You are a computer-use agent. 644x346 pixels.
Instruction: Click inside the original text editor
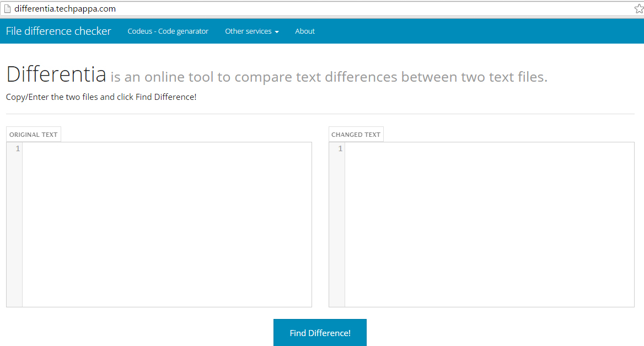[x=165, y=221]
